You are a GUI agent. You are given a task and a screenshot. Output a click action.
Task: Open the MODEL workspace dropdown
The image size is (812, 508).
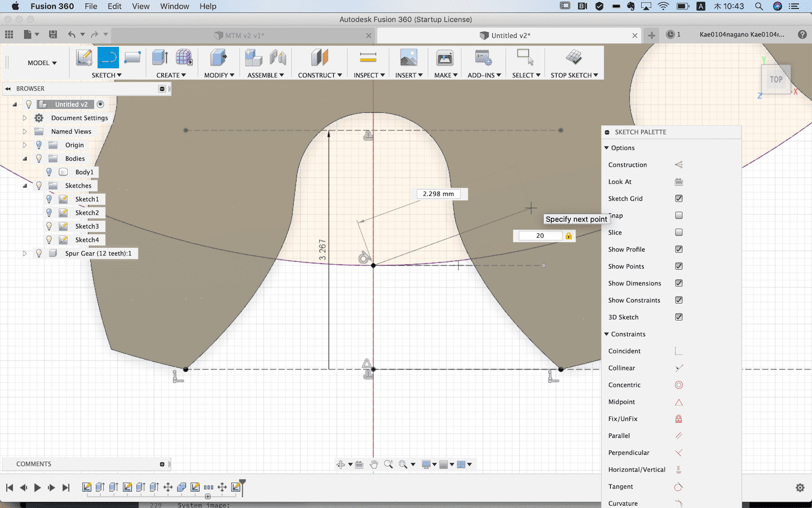[42, 63]
